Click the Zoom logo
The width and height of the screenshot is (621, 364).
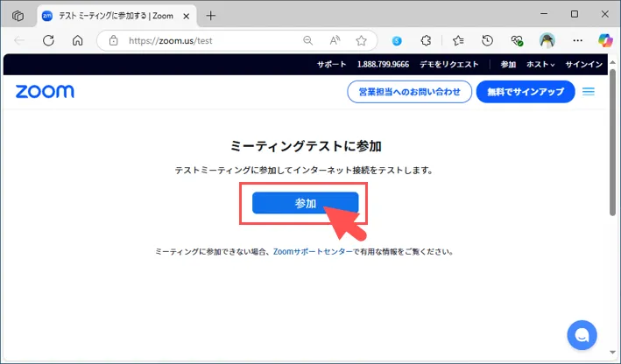(x=45, y=92)
